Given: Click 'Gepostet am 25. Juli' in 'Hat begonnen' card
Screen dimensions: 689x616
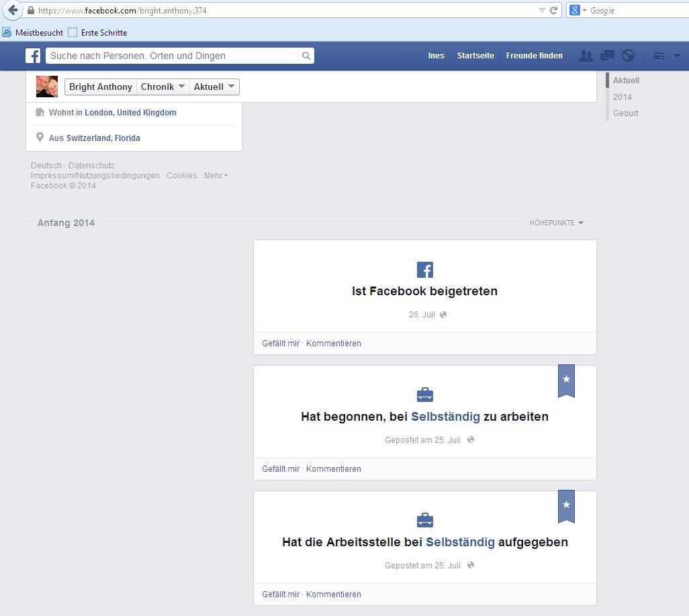Looking at the screenshot, I should coord(422,440).
